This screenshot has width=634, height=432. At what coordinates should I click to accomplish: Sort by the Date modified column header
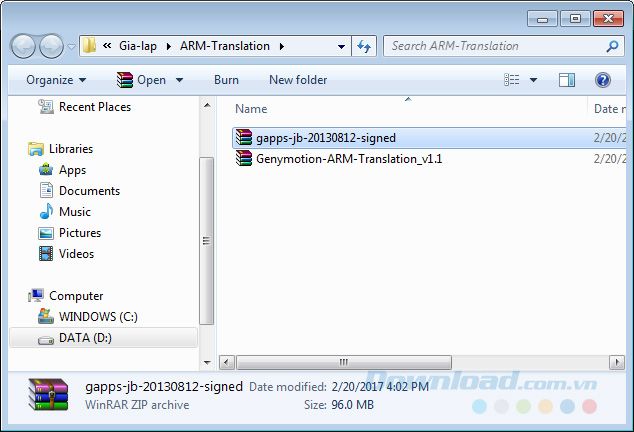tap(609, 109)
